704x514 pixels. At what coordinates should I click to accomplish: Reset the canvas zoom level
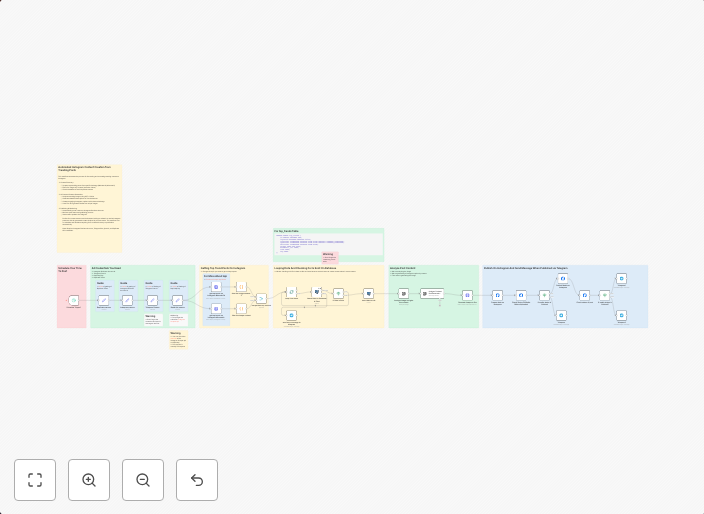197,480
